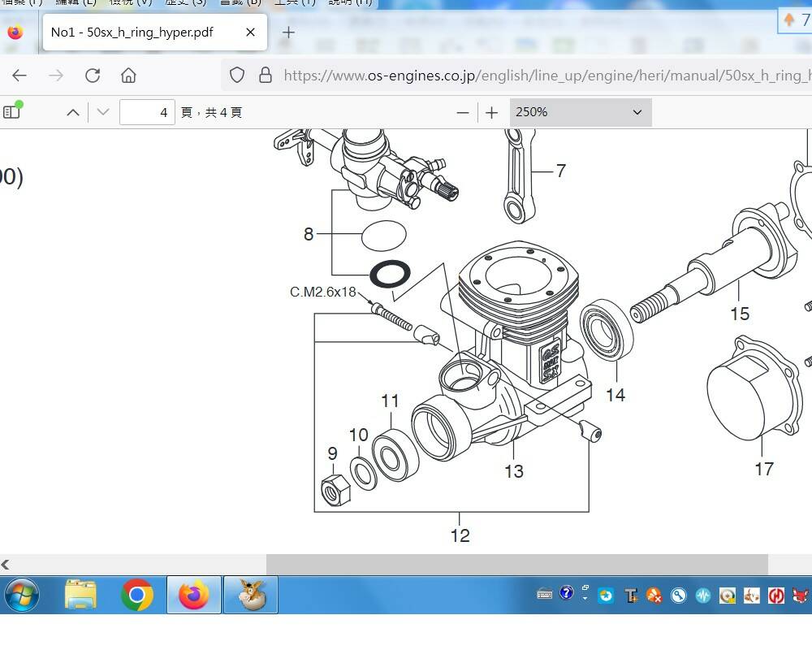Click the PDF page number field
The image size is (812, 650).
tap(147, 112)
